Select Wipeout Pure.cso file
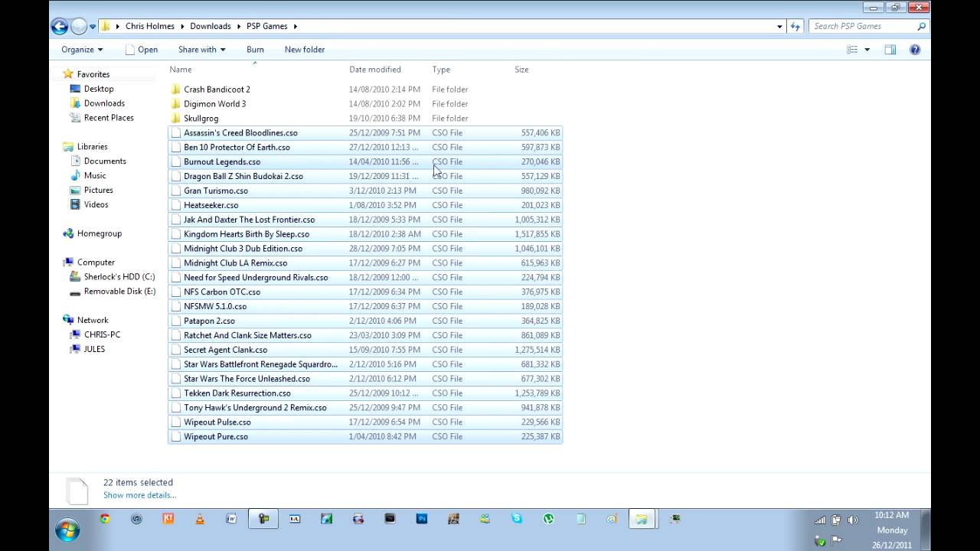 [365, 437]
